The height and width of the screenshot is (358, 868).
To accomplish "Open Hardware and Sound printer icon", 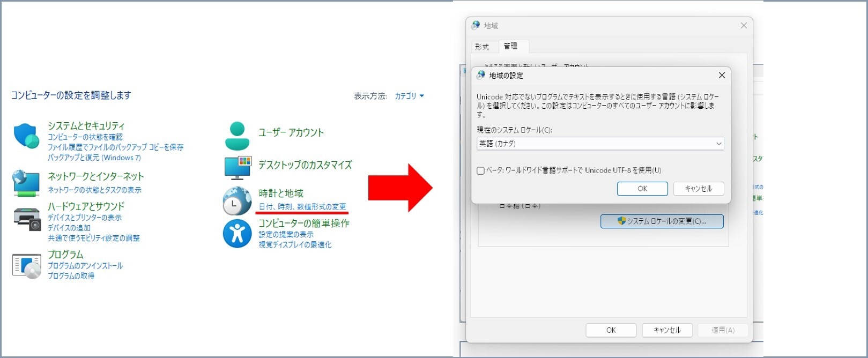I will pos(27,218).
